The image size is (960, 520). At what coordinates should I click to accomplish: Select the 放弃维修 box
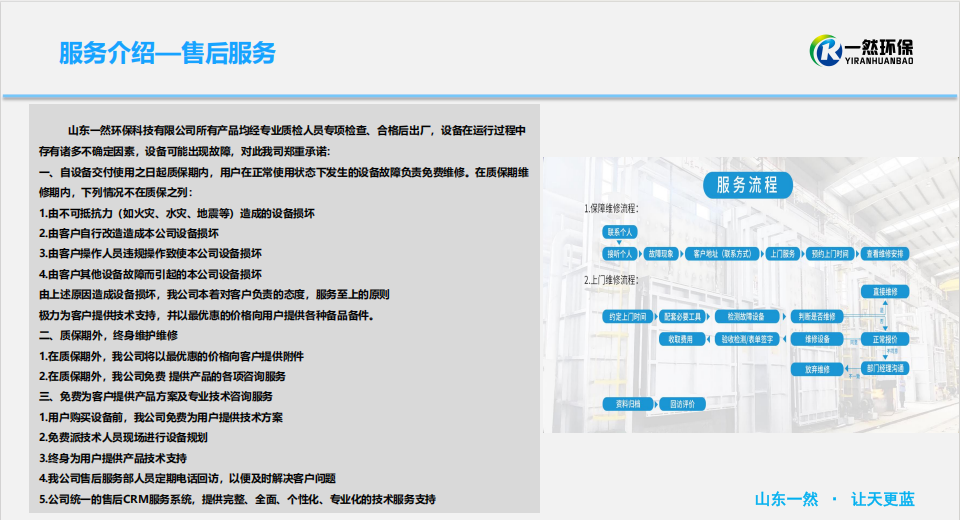coord(818,368)
